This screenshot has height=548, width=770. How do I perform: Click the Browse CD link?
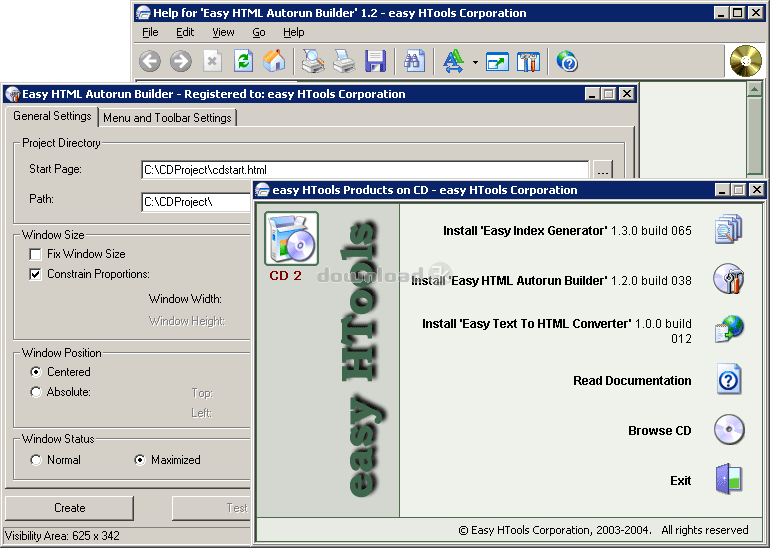tap(660, 431)
